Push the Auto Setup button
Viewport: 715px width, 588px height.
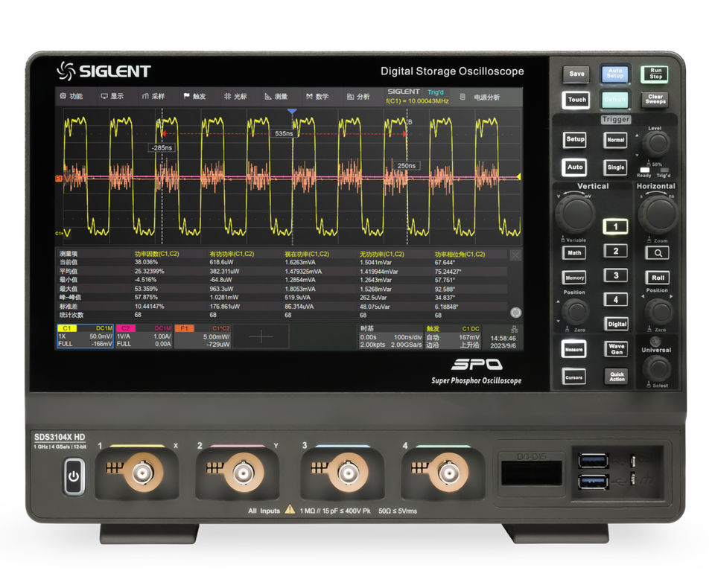click(x=614, y=74)
